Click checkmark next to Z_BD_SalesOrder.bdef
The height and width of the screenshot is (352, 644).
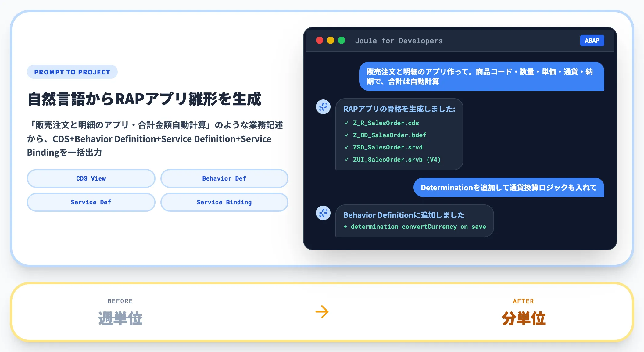tap(346, 135)
